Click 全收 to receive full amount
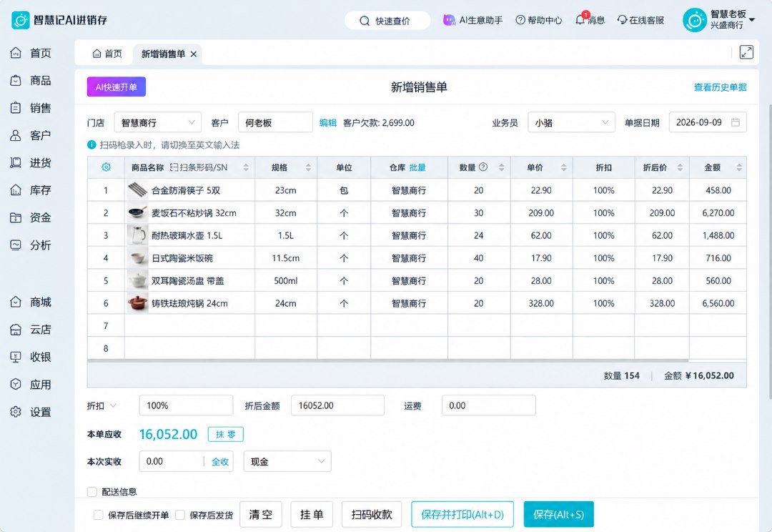 pyautogui.click(x=220, y=461)
